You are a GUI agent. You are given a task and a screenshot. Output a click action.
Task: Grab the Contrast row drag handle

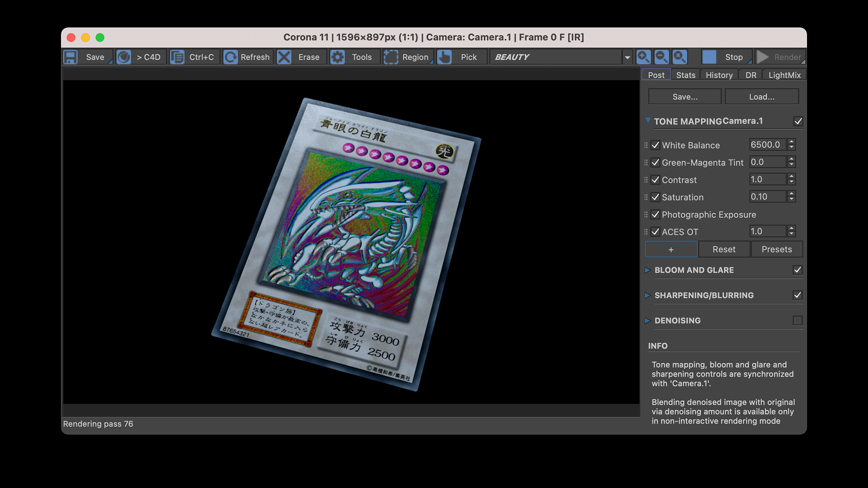tap(646, 180)
